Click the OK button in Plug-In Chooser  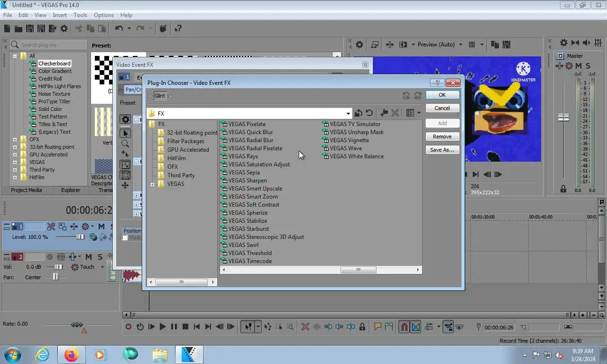pos(442,95)
